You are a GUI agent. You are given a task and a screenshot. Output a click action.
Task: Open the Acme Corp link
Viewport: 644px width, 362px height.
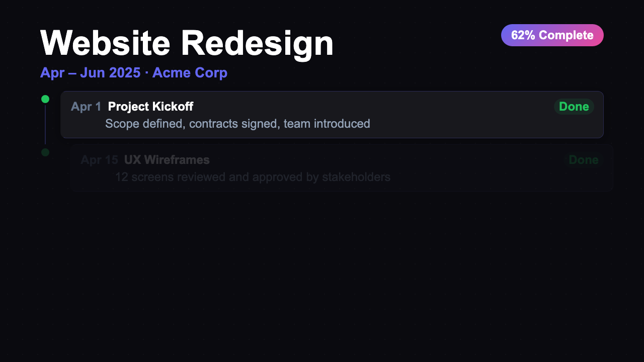[x=190, y=72]
